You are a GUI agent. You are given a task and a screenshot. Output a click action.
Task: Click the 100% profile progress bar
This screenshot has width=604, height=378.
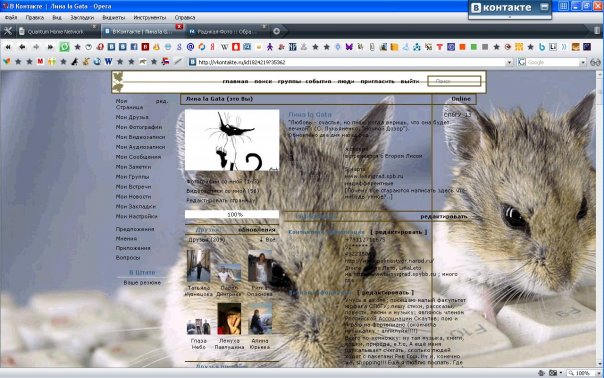coord(232,215)
